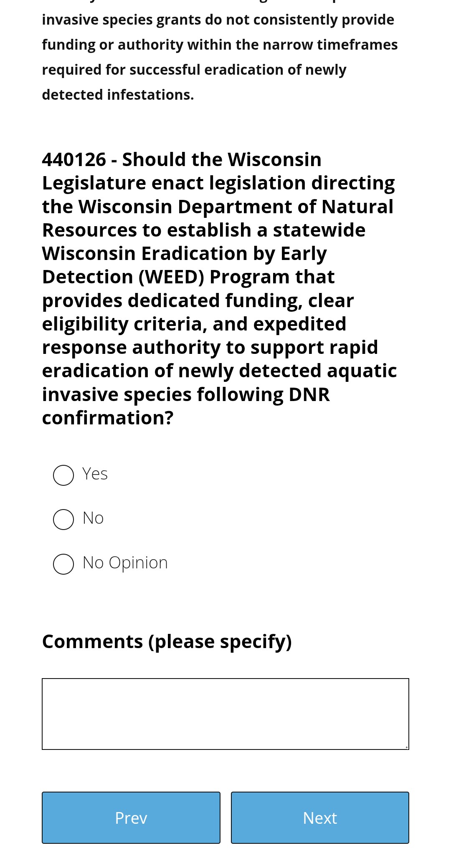Select the Yes radio button
451x868 pixels.
tap(63, 475)
